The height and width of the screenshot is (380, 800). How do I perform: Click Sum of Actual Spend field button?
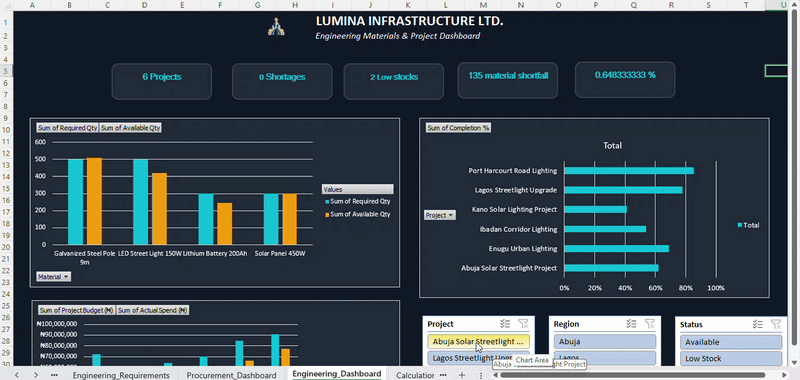tap(153, 310)
